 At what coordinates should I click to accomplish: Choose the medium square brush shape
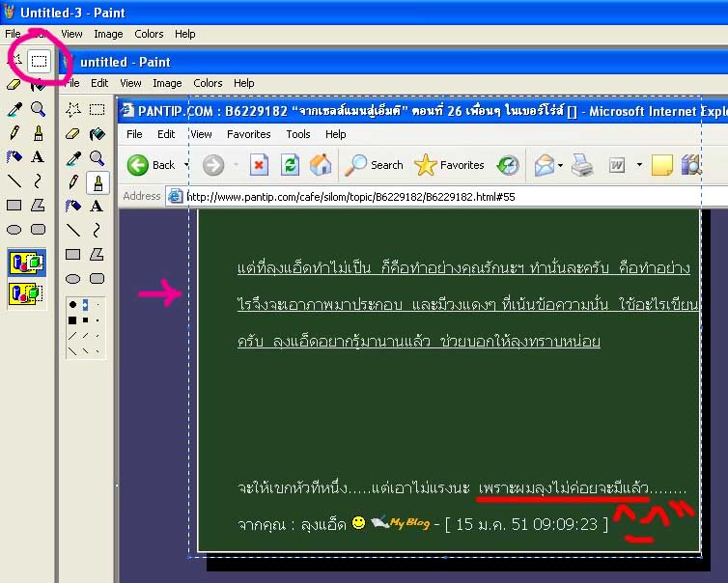click(x=85, y=320)
